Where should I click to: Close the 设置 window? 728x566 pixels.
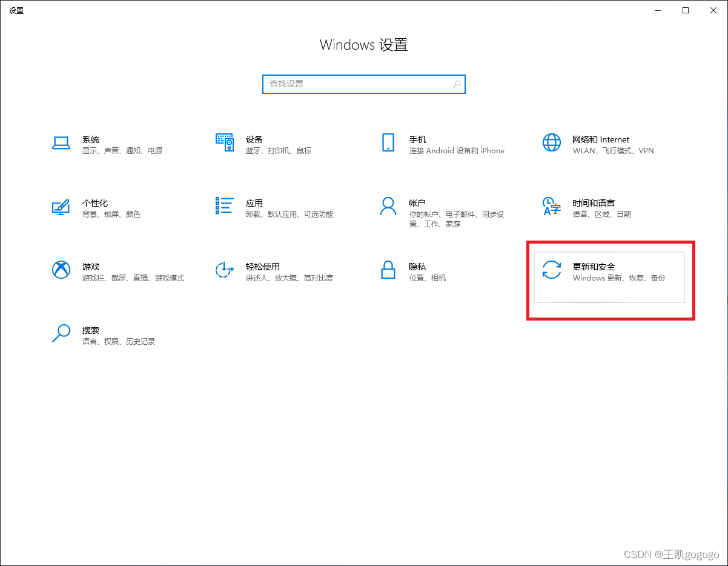click(713, 10)
